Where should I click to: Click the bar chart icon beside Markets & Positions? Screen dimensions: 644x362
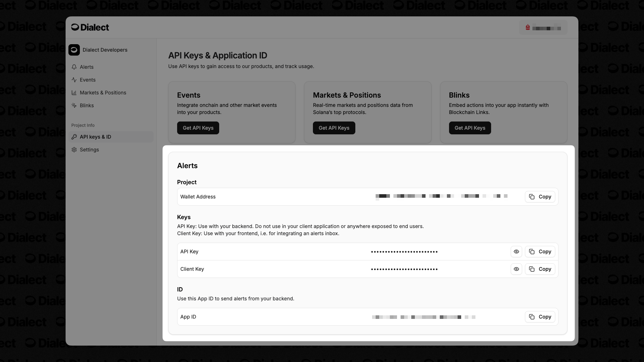[74, 93]
